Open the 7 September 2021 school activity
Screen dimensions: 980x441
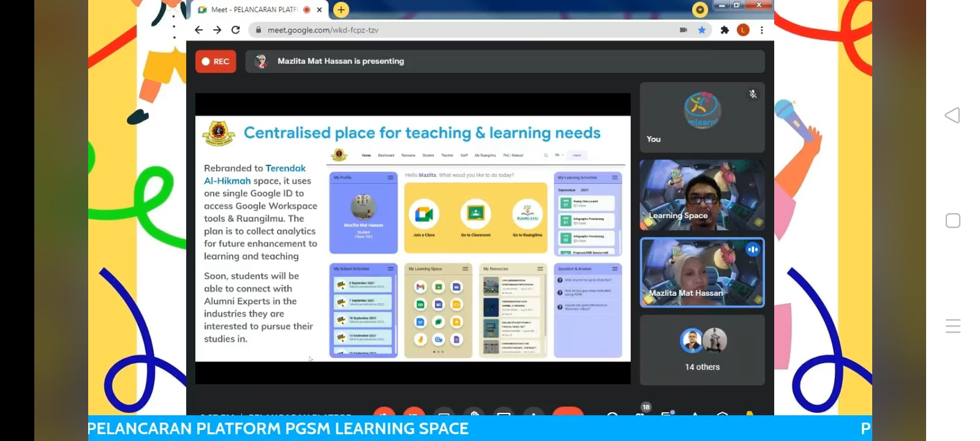[363, 303]
